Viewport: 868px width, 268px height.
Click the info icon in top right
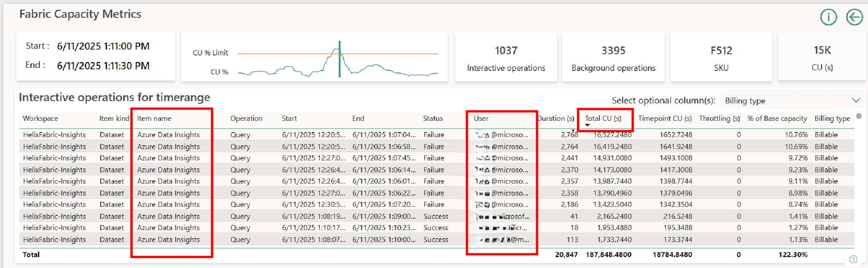click(x=828, y=17)
